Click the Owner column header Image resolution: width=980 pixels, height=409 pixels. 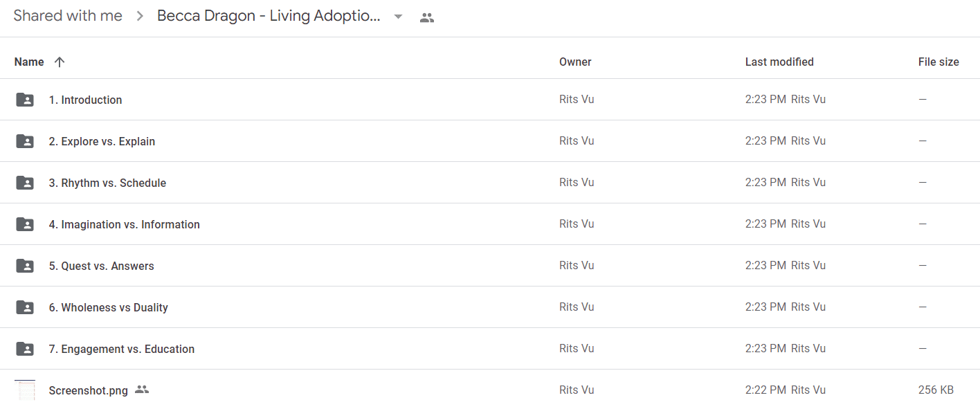pos(575,62)
